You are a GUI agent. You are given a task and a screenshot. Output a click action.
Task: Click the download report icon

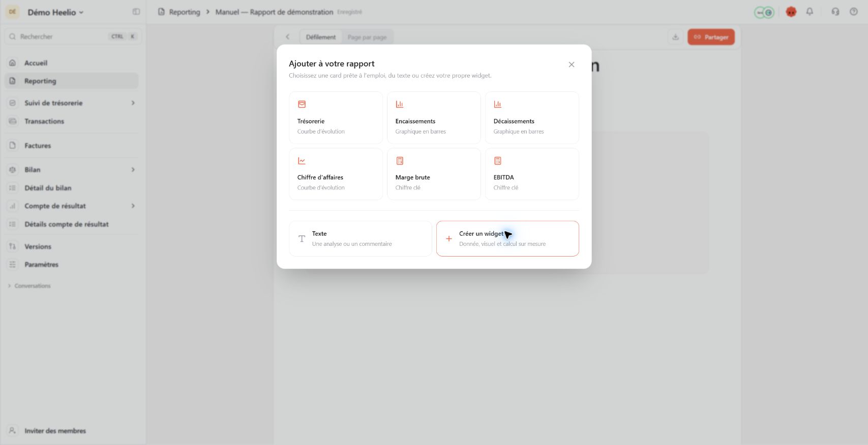pyautogui.click(x=675, y=37)
